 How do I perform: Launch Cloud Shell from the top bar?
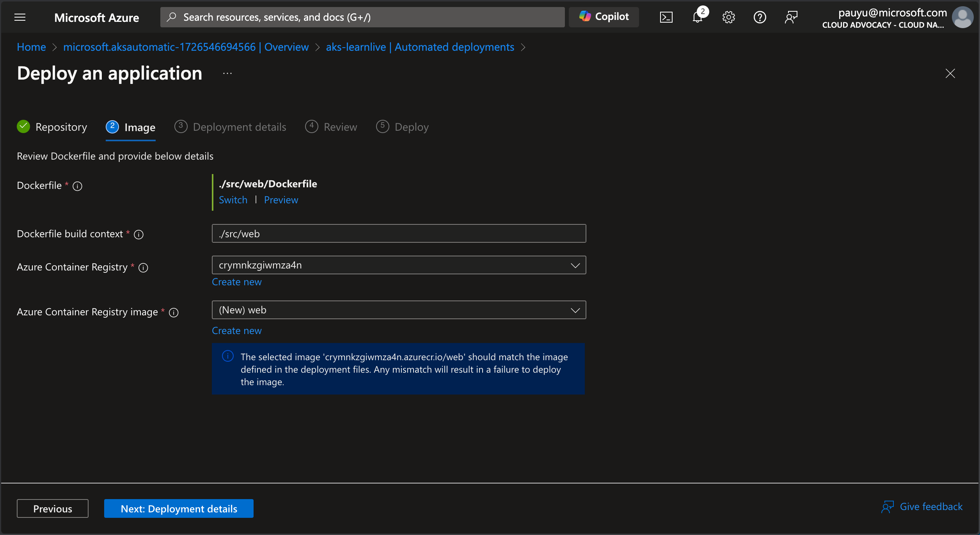pos(666,17)
